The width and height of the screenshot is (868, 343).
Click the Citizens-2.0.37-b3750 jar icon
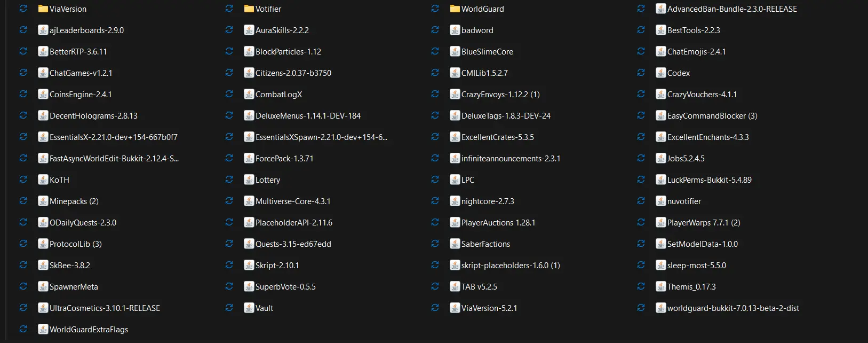click(x=249, y=73)
